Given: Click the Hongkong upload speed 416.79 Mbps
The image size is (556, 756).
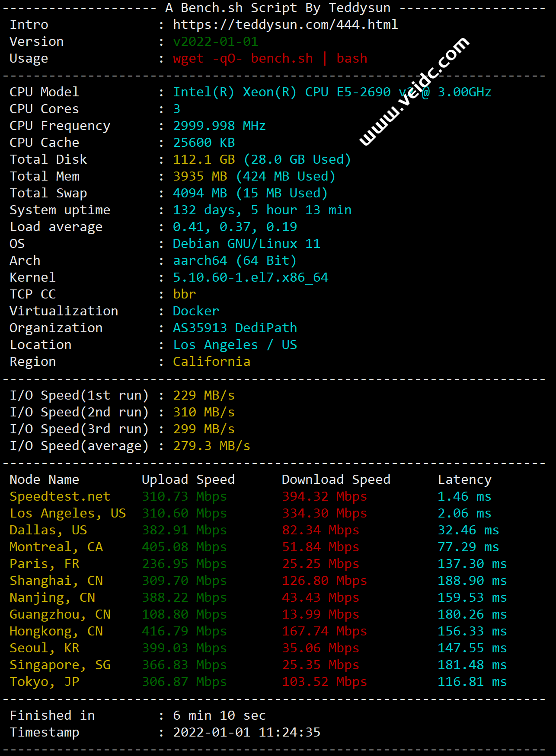Looking at the screenshot, I should coord(184,631).
